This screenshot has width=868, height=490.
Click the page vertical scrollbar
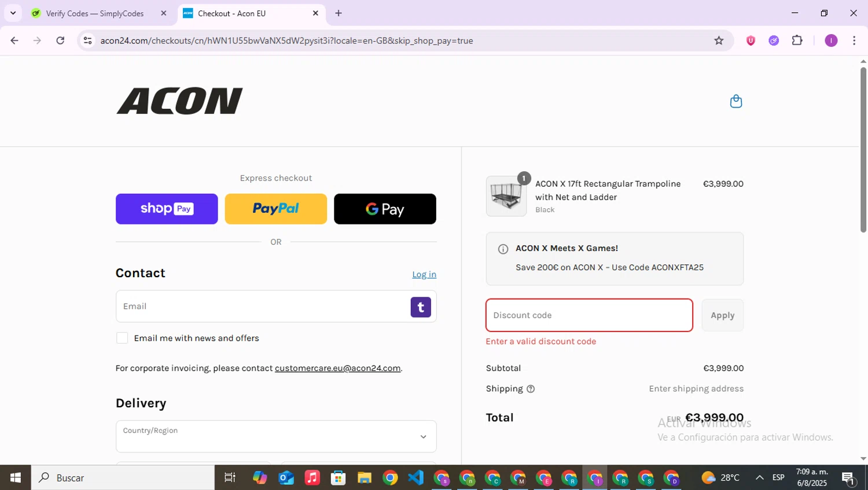coord(863,149)
